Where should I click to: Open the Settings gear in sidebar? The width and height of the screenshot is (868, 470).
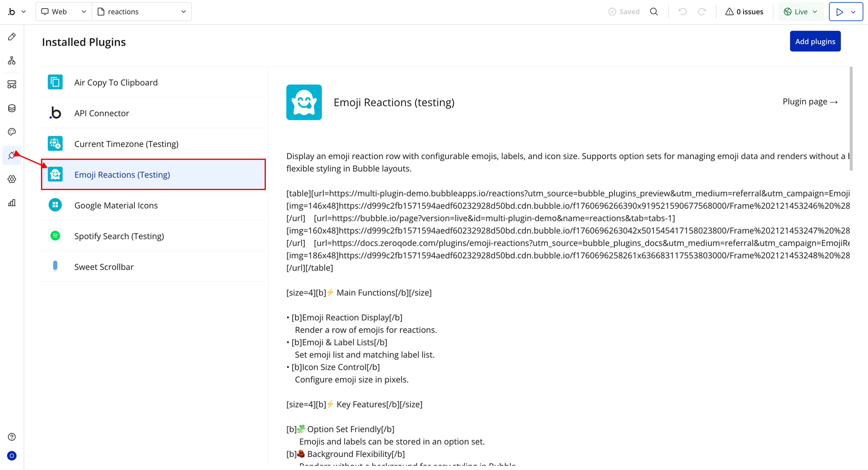[12, 179]
